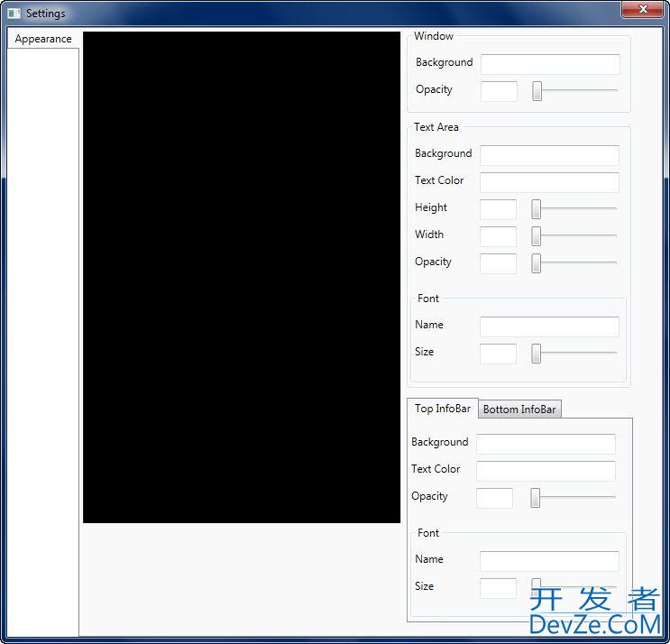Click the Top InfoBar Text Color field
This screenshot has height=644, width=670.
coord(546,471)
